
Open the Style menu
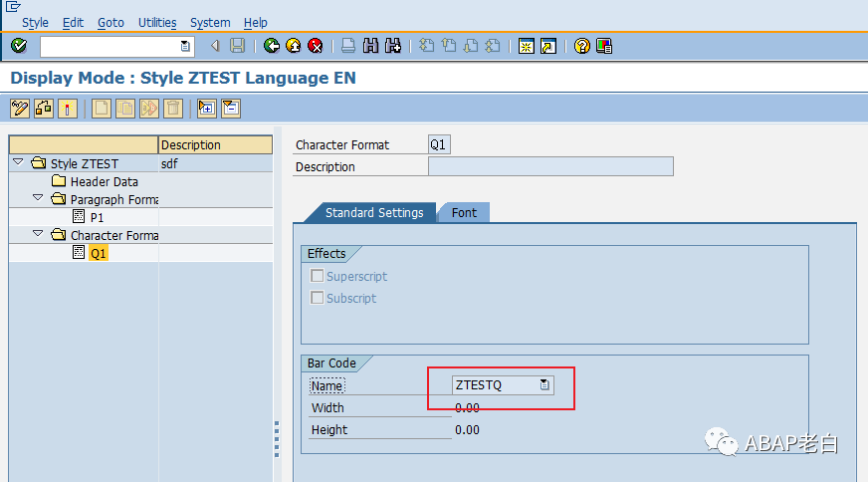click(35, 23)
